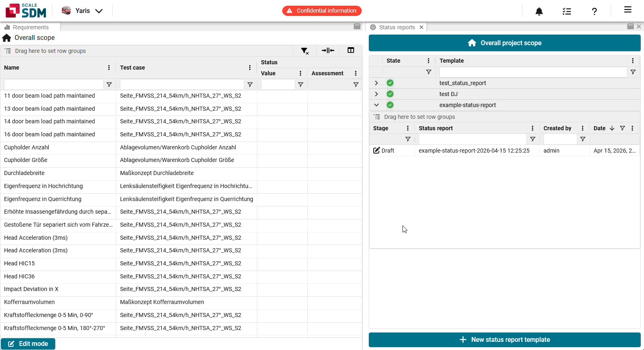Screen dimensions: 644x350
Task: Enable Edit mode
Action: pos(28,344)
